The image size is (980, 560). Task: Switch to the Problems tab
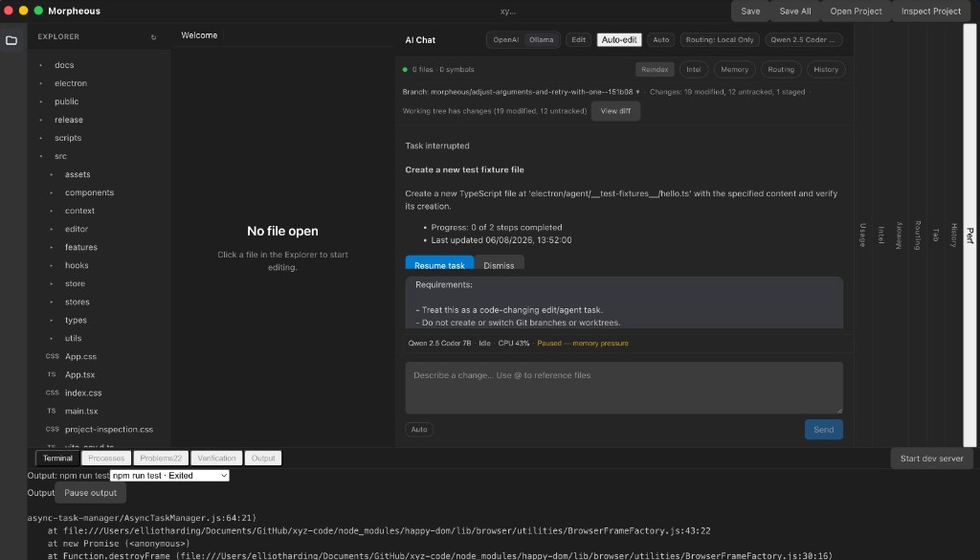tap(161, 459)
